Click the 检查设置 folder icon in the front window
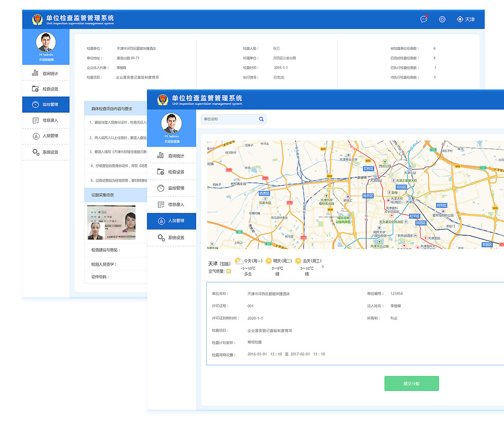504x423 pixels. 160,171
